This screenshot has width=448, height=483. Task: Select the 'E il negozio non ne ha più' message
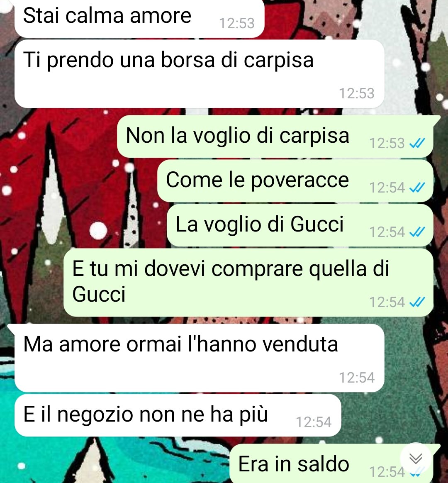click(x=178, y=415)
